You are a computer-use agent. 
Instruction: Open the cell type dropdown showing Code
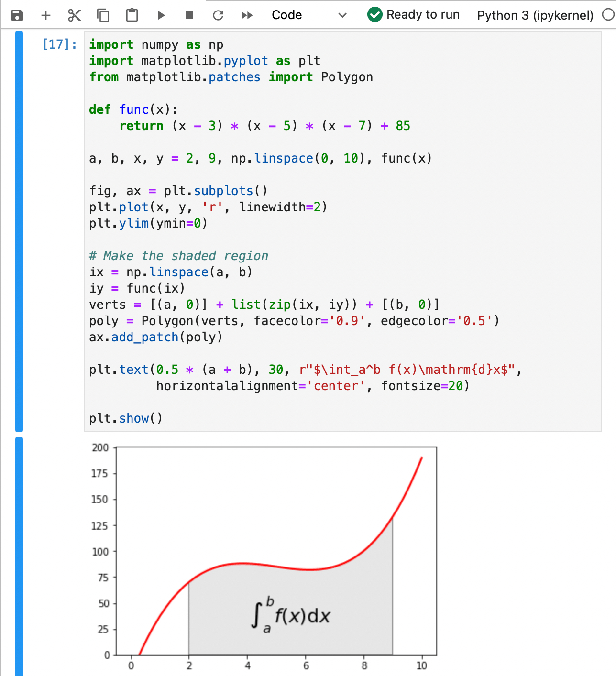pos(286,15)
